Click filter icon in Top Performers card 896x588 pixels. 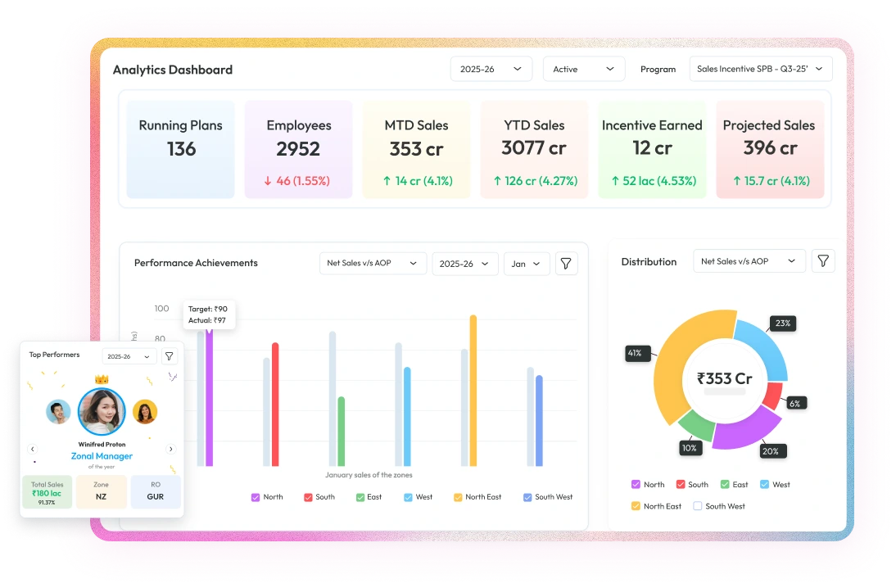click(x=169, y=356)
